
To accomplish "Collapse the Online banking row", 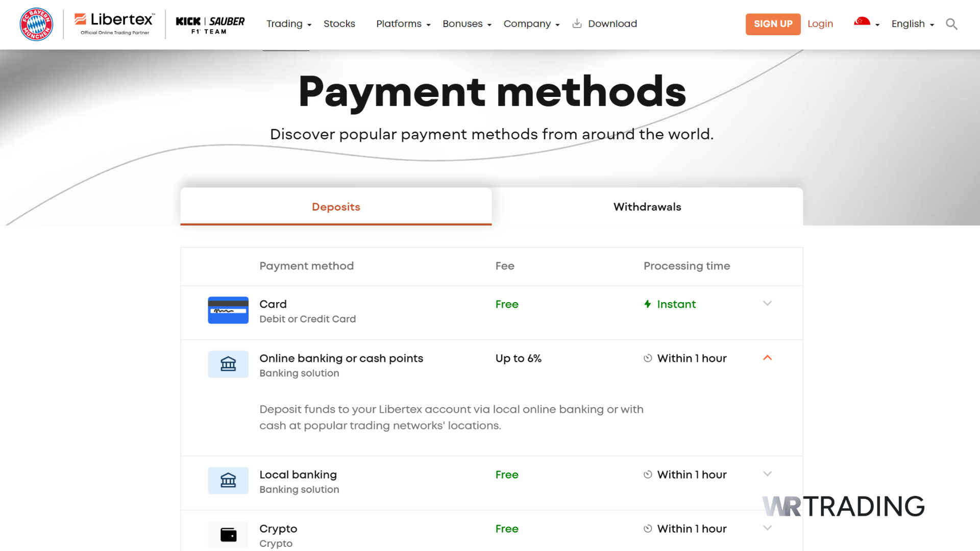I will pos(767,358).
